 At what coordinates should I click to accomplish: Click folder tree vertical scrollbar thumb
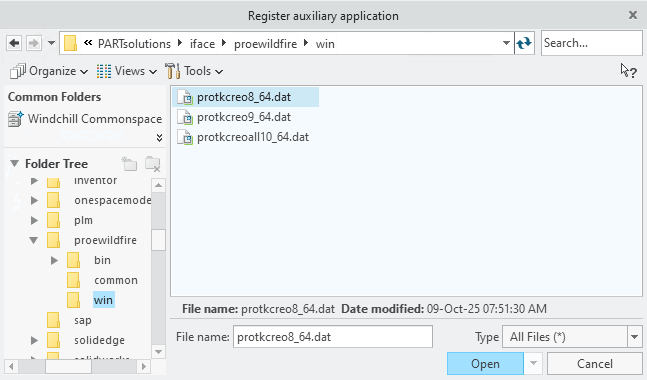[158, 240]
